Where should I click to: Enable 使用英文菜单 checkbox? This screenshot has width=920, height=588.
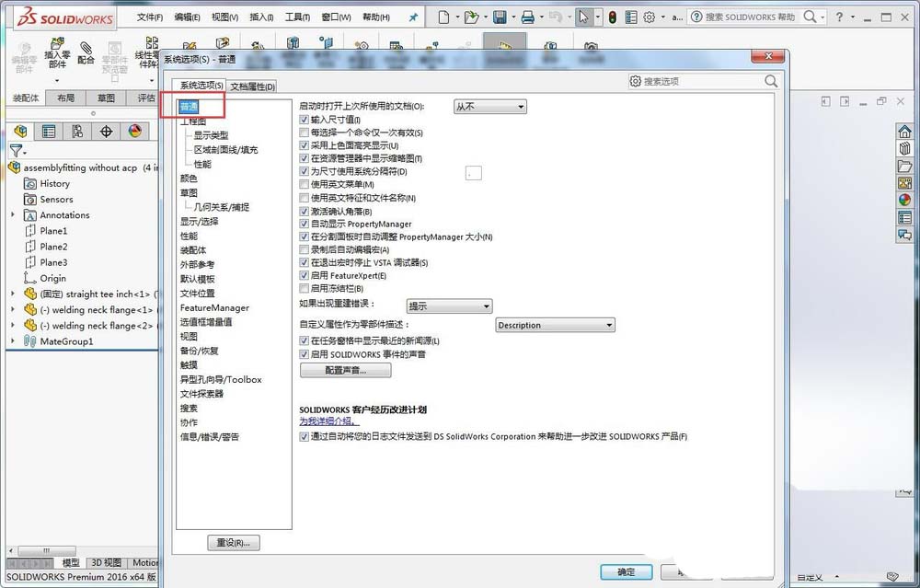(x=304, y=184)
